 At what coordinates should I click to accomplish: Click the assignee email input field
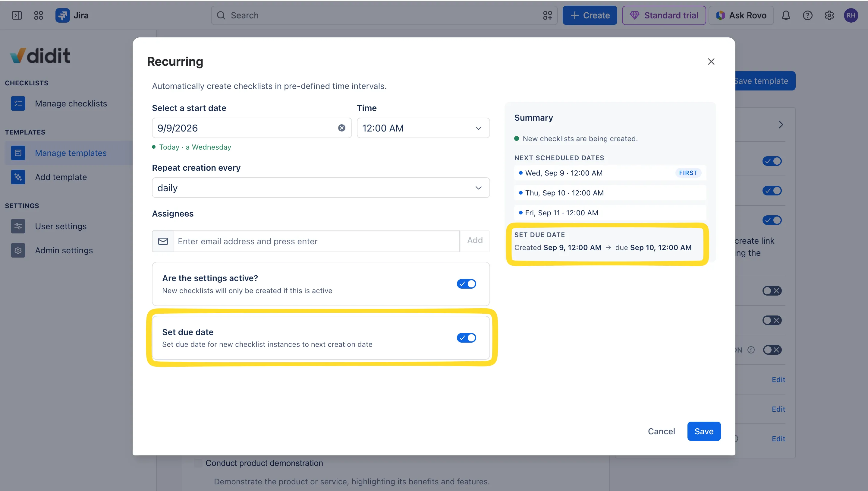click(x=317, y=242)
